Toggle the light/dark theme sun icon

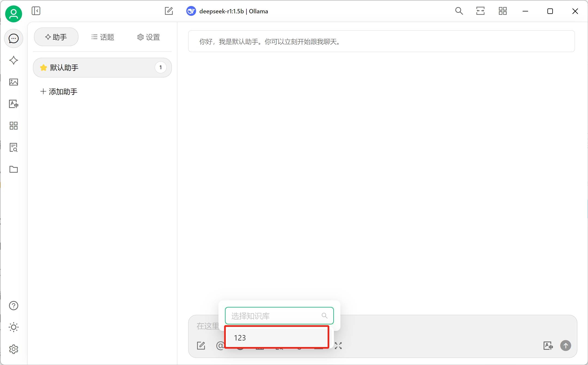pyautogui.click(x=13, y=327)
